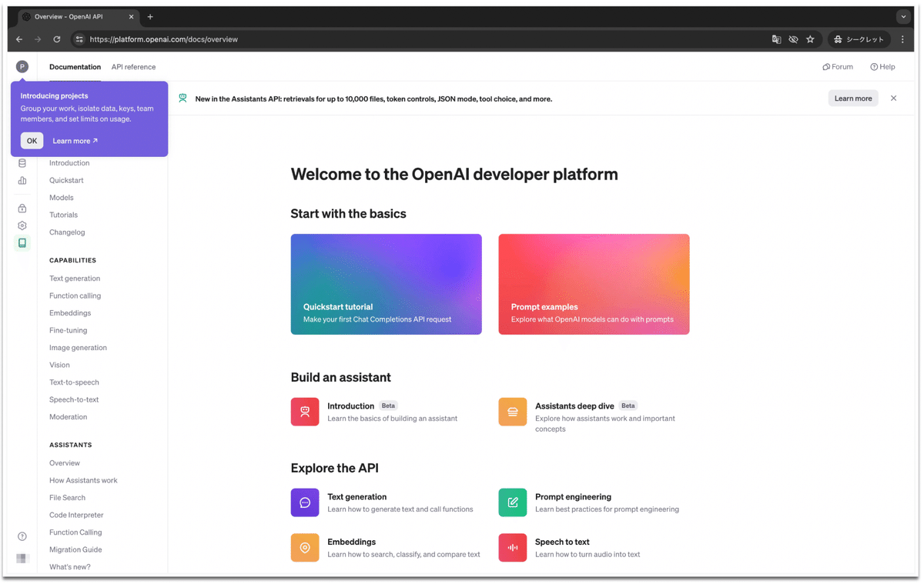Screen dimensions: 924x584
Task: Click the pixelated user avatar at sidebar bottom
Action: point(22,559)
